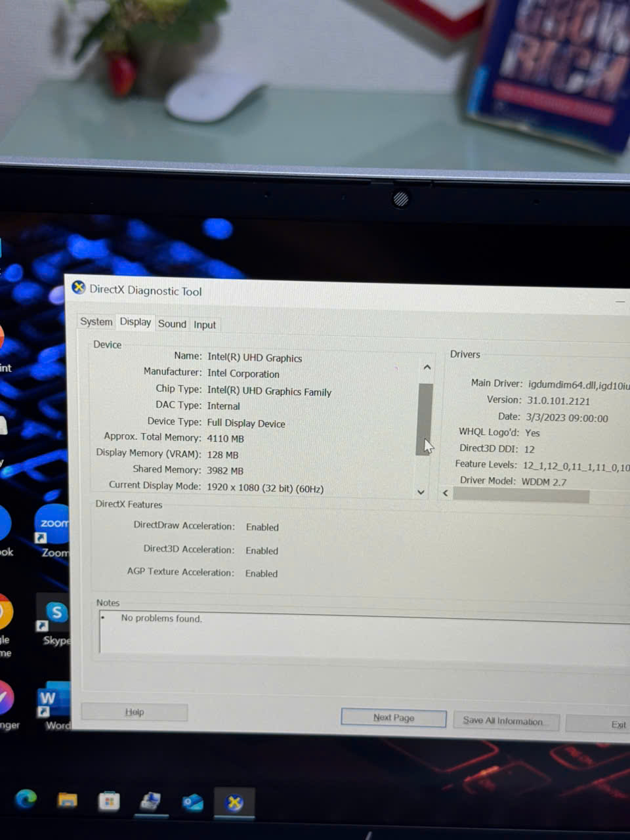630x840 pixels.
Task: Open File Explorer from the taskbar
Action: 68,800
